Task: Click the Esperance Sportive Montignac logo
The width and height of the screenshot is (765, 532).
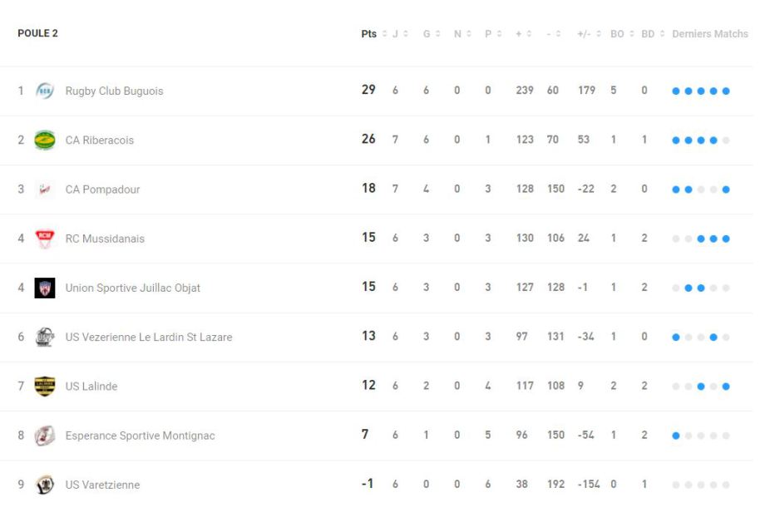Action: coord(45,436)
